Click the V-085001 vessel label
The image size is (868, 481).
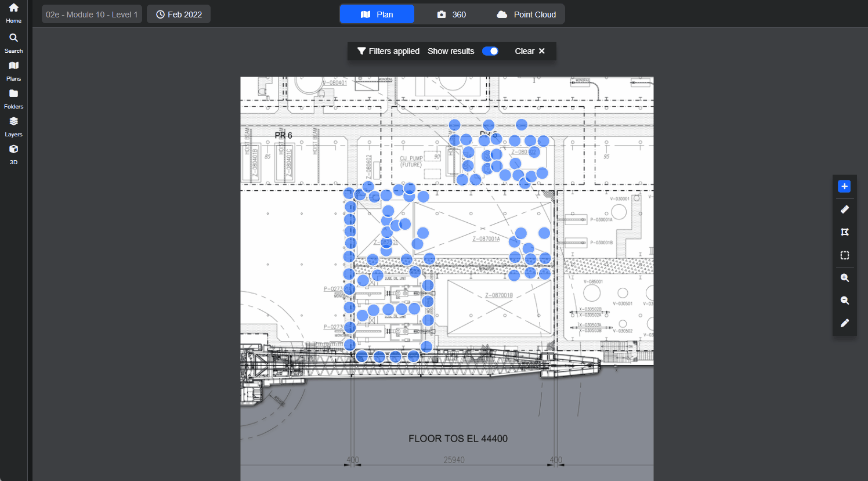pyautogui.click(x=594, y=282)
